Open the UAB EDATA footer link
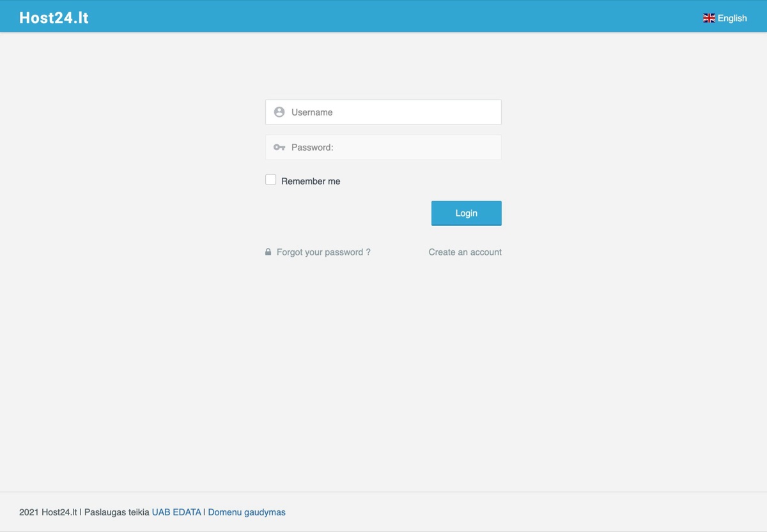Screen dimensions: 767x532 (x=176, y=512)
